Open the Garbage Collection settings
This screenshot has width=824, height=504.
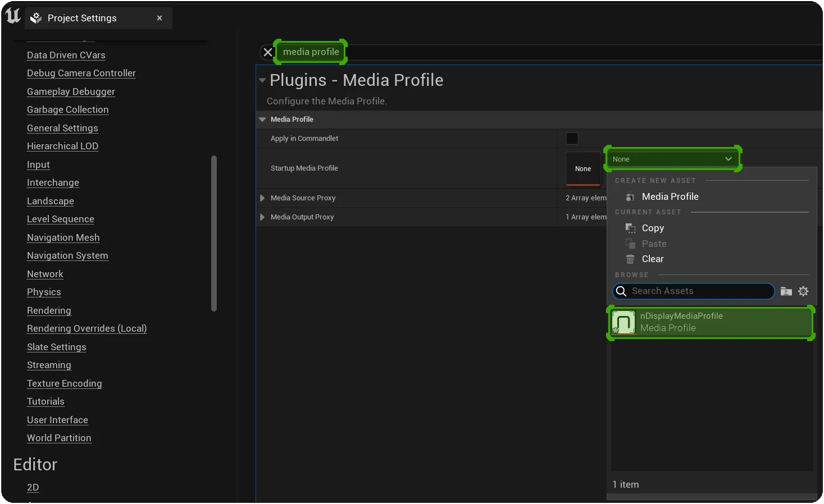point(68,109)
